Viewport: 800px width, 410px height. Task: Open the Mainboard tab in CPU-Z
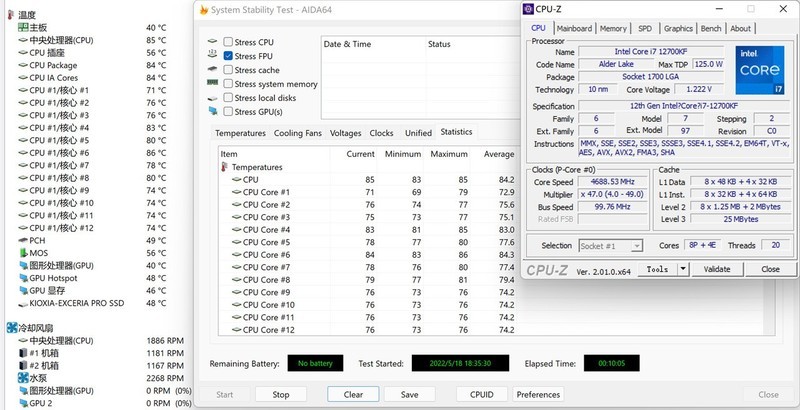pyautogui.click(x=574, y=29)
